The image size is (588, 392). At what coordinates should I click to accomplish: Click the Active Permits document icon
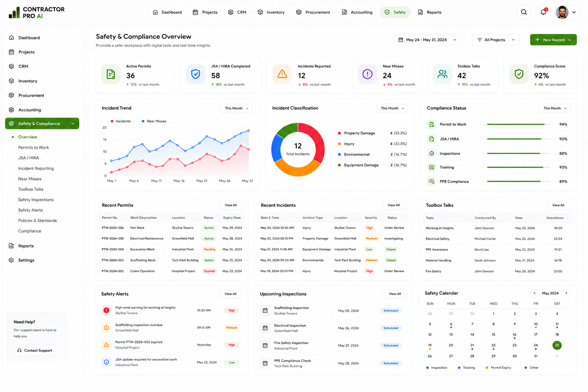(x=111, y=74)
